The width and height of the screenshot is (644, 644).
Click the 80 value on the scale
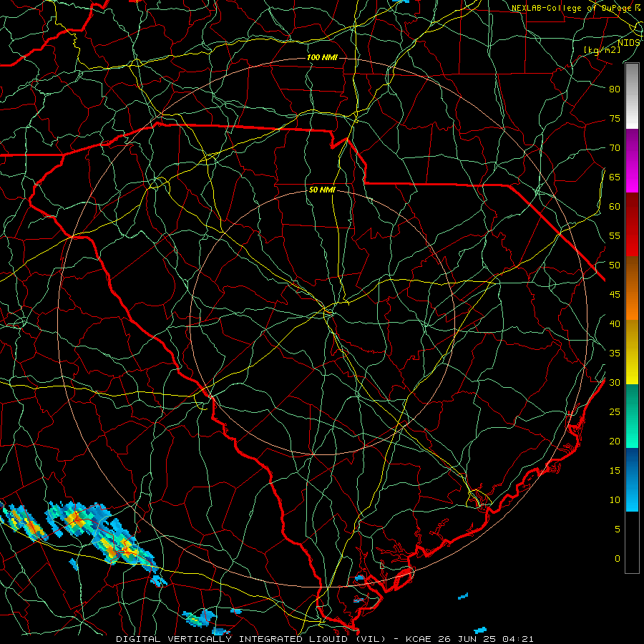pyautogui.click(x=615, y=89)
